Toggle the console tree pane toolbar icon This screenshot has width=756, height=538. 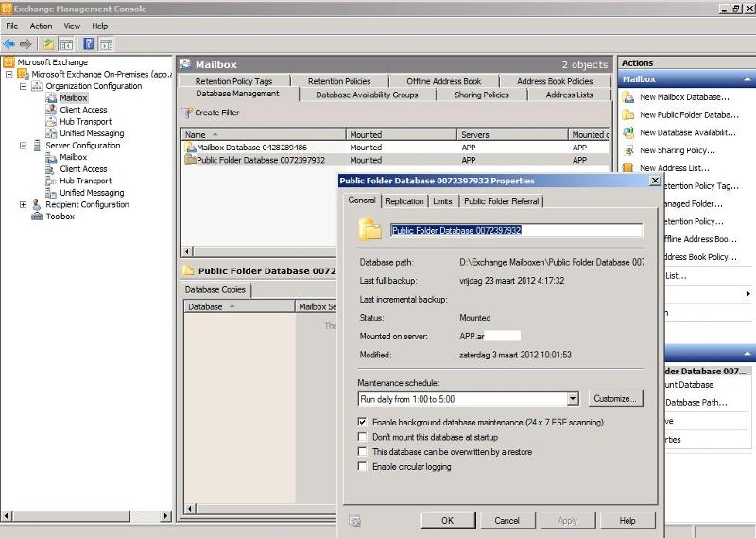click(x=66, y=44)
